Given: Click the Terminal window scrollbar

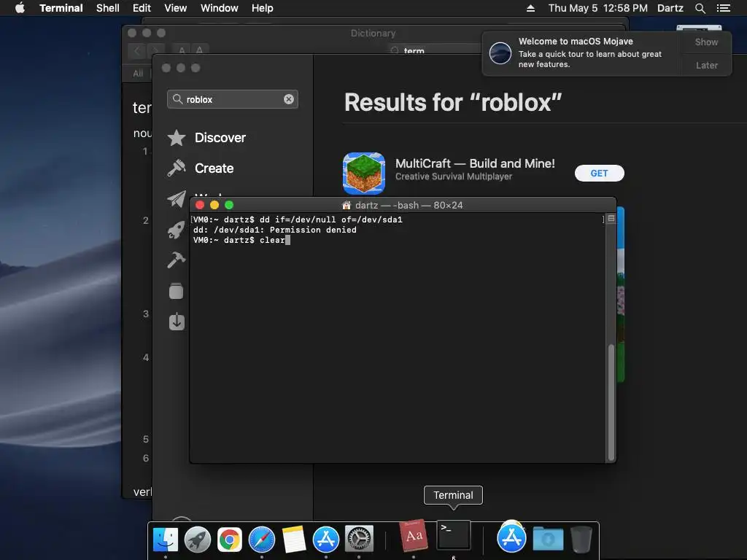Looking at the screenshot, I should tap(611, 402).
